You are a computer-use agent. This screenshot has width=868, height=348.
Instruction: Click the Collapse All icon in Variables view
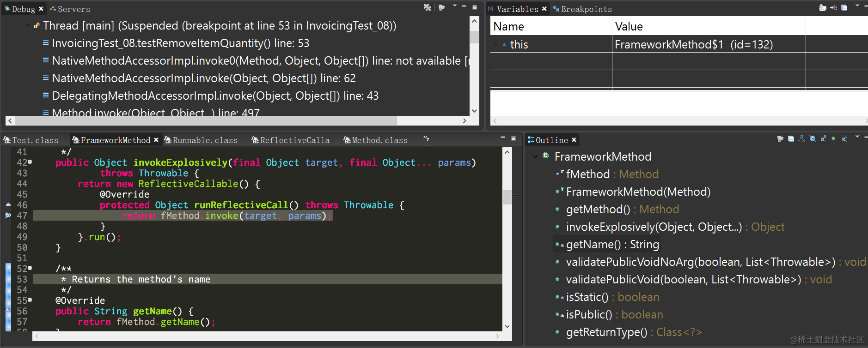(844, 8)
